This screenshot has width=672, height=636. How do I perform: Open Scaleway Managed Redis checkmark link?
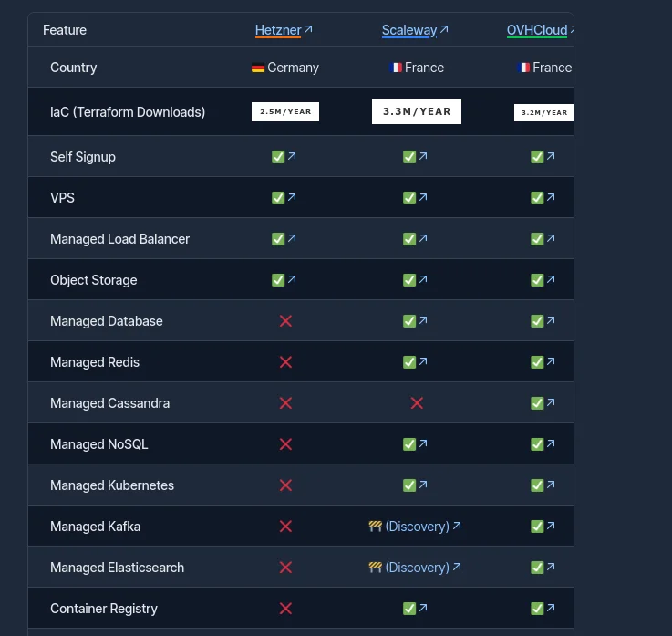pos(415,362)
